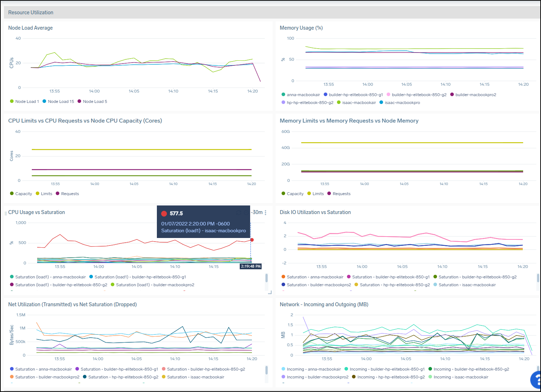The height and width of the screenshot is (392, 541).
Task: Toggle Incoming - builder-macbookpro2 in Network legend
Action: pyautogui.click(x=315, y=377)
